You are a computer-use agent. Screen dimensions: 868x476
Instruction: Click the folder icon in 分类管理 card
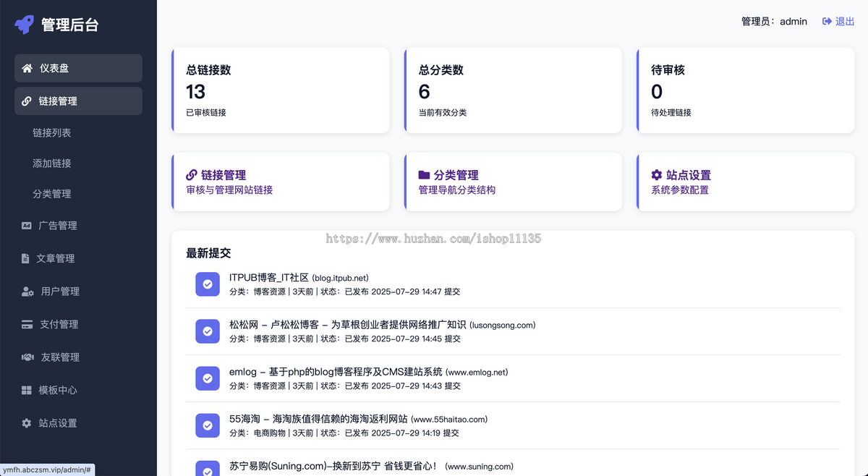point(424,174)
